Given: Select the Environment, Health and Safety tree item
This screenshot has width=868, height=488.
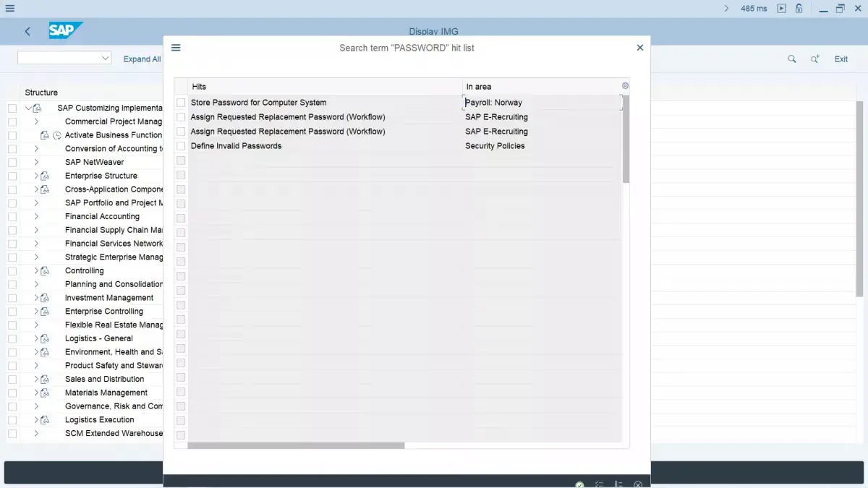Looking at the screenshot, I should pyautogui.click(x=114, y=352).
